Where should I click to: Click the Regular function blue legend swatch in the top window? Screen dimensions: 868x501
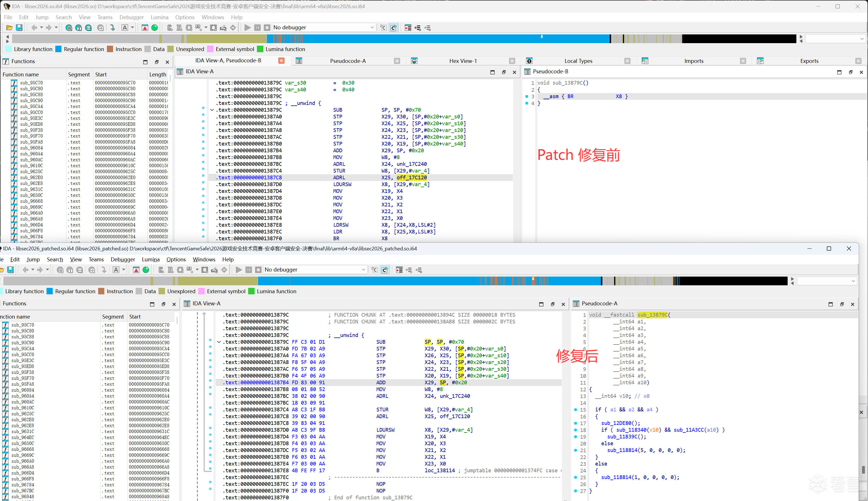58,49
